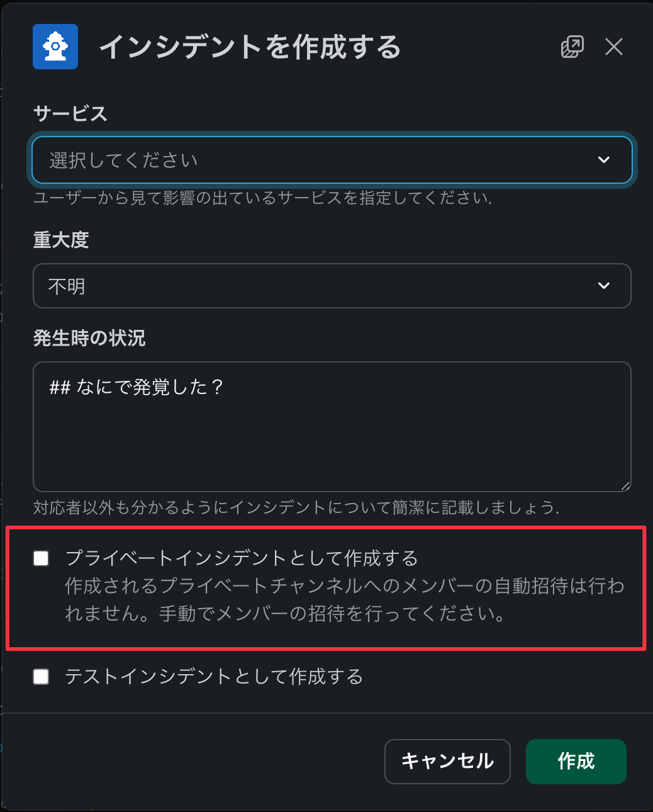Image resolution: width=653 pixels, height=812 pixels.
Task: Click the 重大度 field label
Action: pos(61,240)
